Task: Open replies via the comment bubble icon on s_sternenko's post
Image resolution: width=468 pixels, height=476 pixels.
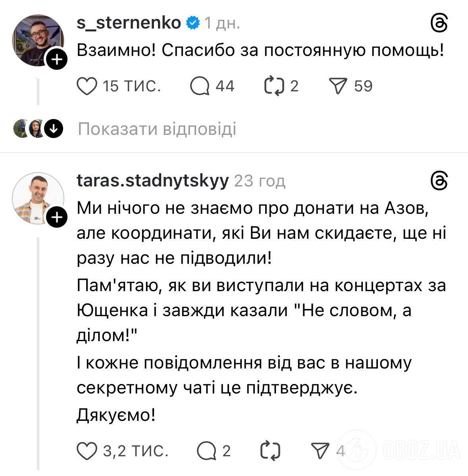Action: click(x=201, y=85)
